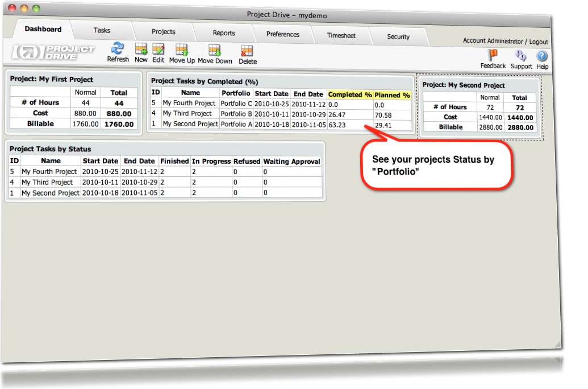Open Help via the question mark icon
The height and width of the screenshot is (389, 588).
tap(542, 56)
